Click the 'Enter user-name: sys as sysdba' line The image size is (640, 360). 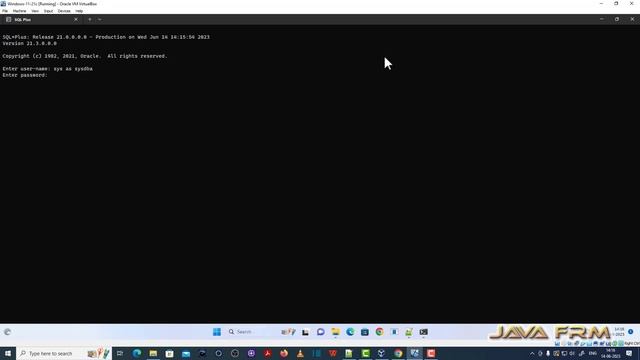coord(47,69)
